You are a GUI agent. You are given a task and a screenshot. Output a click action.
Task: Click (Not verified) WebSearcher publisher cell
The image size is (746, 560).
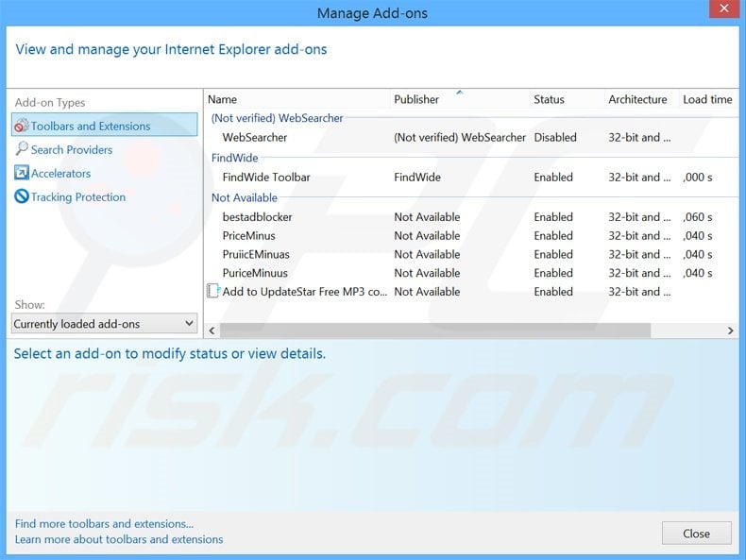click(460, 138)
